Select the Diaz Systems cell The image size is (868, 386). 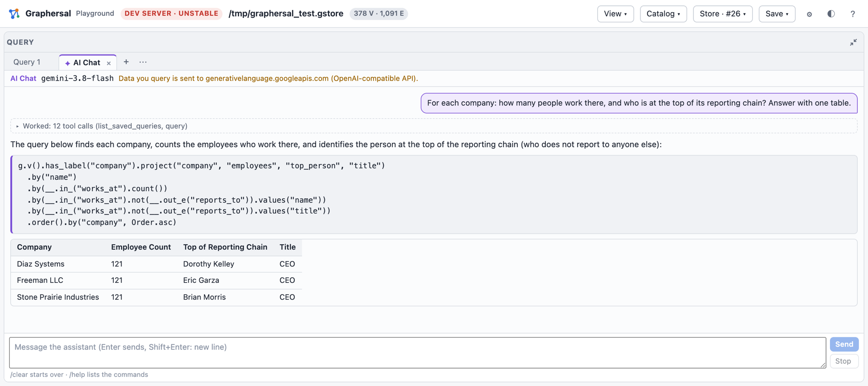pos(41,264)
